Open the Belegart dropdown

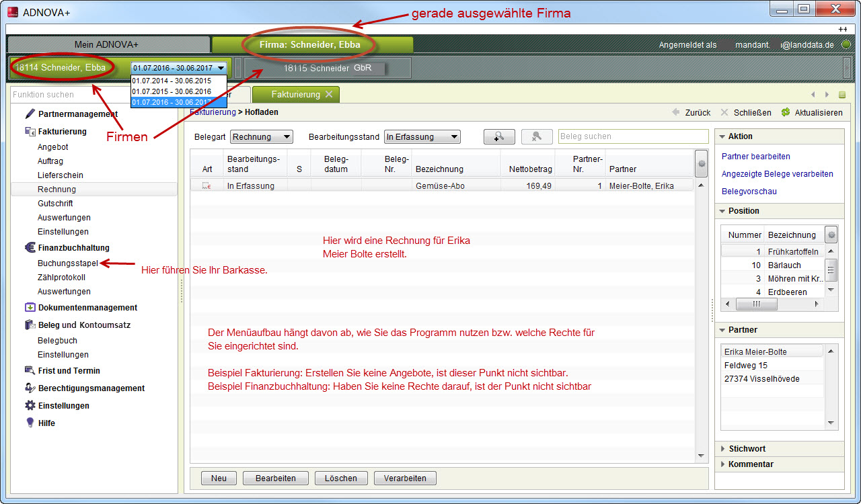coord(262,137)
